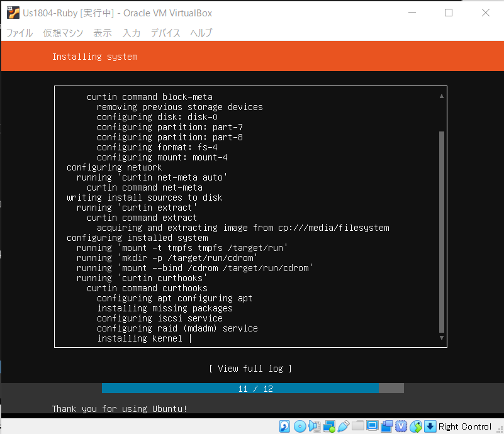The height and width of the screenshot is (434, 504).
Task: Click 'configuring partition: part-8' log line
Action: [170, 138]
